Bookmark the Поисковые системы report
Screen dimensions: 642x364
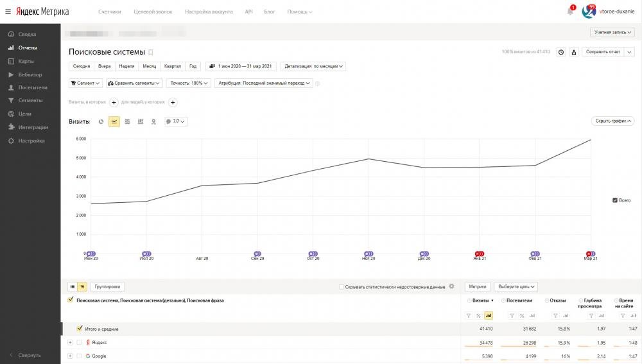151,53
